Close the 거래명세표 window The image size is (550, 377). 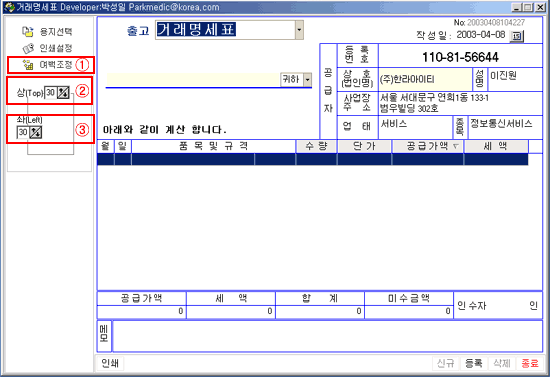click(x=541, y=7)
